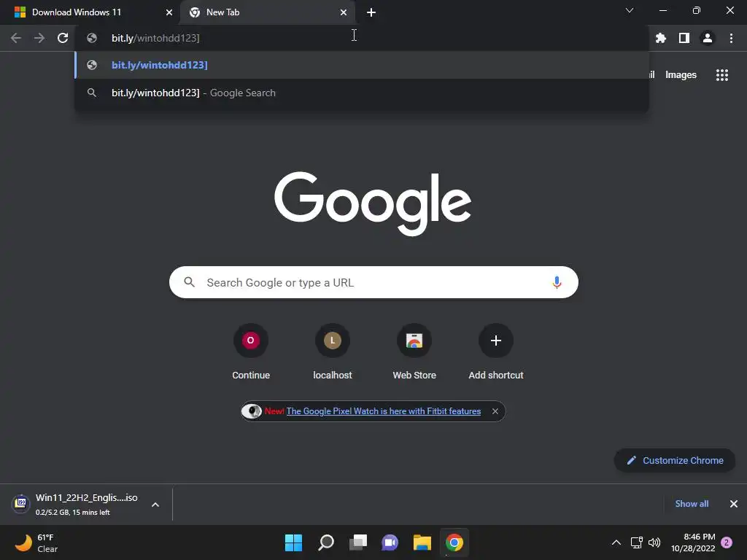The width and height of the screenshot is (747, 560).
Task: Click the browser forward arrow
Action: point(39,38)
